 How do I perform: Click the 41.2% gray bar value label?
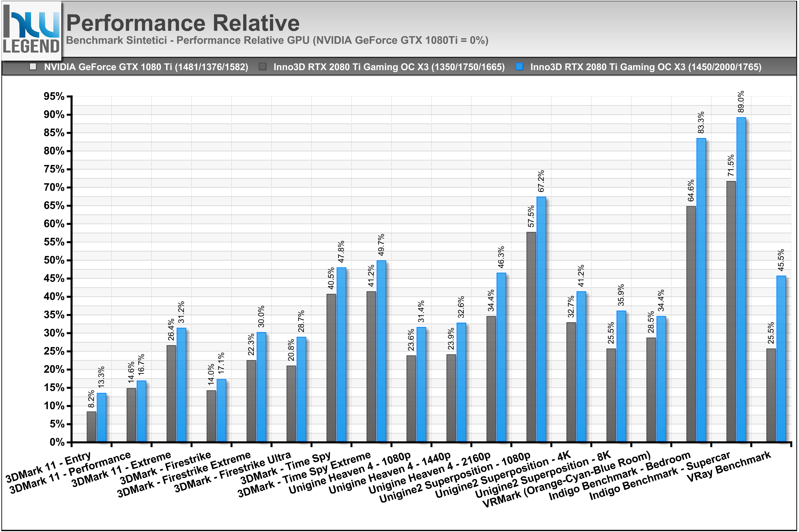(x=371, y=276)
